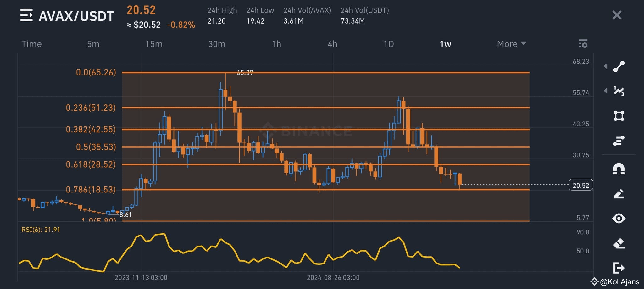Collapse the indicators tool options arrow
The image size is (644, 289).
(605, 91)
